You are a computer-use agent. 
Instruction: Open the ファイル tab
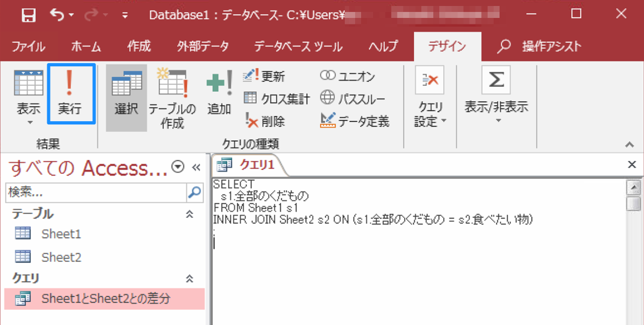tap(28, 46)
